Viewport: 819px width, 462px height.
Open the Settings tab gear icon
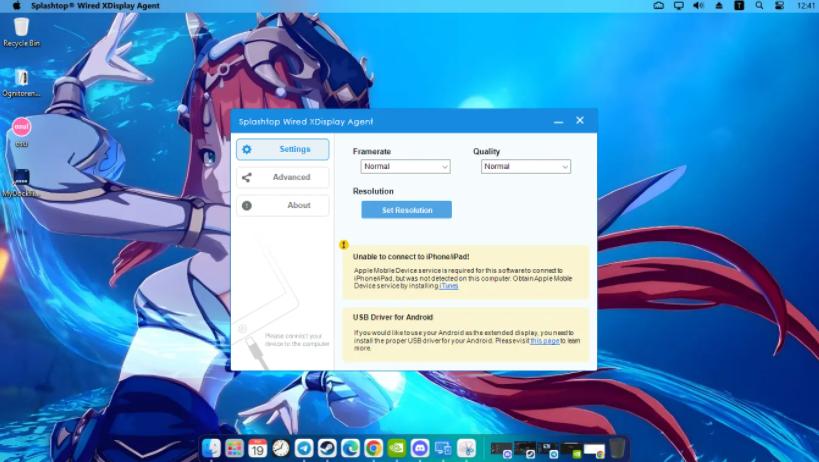(x=247, y=149)
